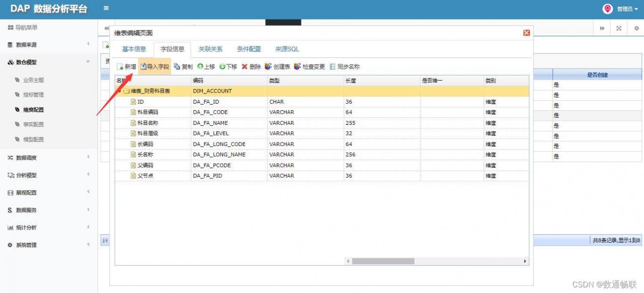The image size is (644, 293).
Task: Close the 维表编辑页面 dialog
Action: (526, 33)
